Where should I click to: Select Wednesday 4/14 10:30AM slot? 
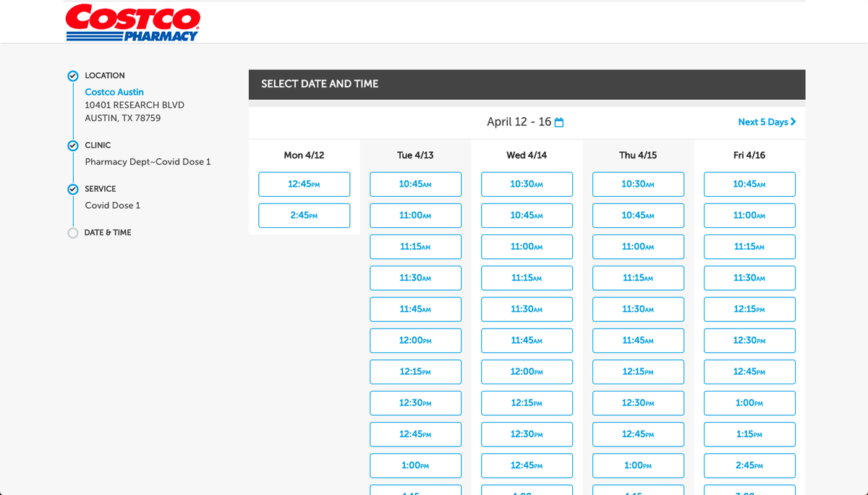point(527,184)
